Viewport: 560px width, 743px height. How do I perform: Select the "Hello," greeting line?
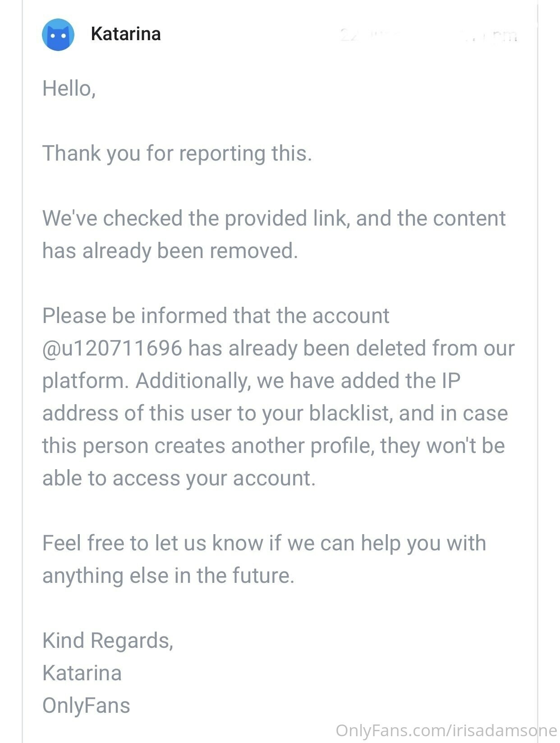pos(69,88)
